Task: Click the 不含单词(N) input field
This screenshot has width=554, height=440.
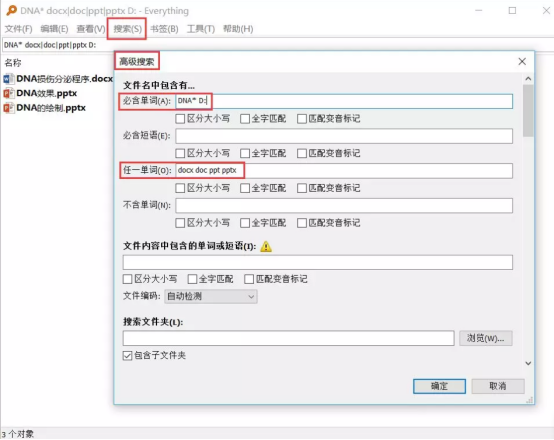Action: coord(344,205)
